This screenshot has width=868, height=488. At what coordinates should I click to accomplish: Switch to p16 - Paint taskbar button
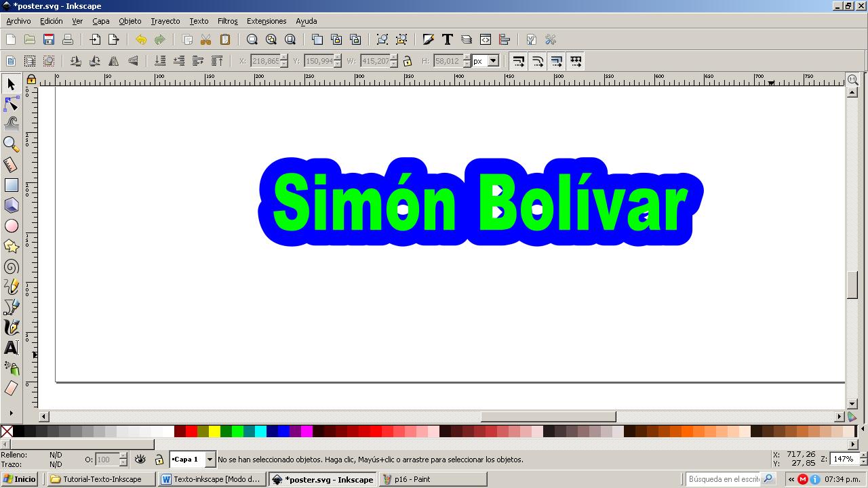tap(433, 479)
